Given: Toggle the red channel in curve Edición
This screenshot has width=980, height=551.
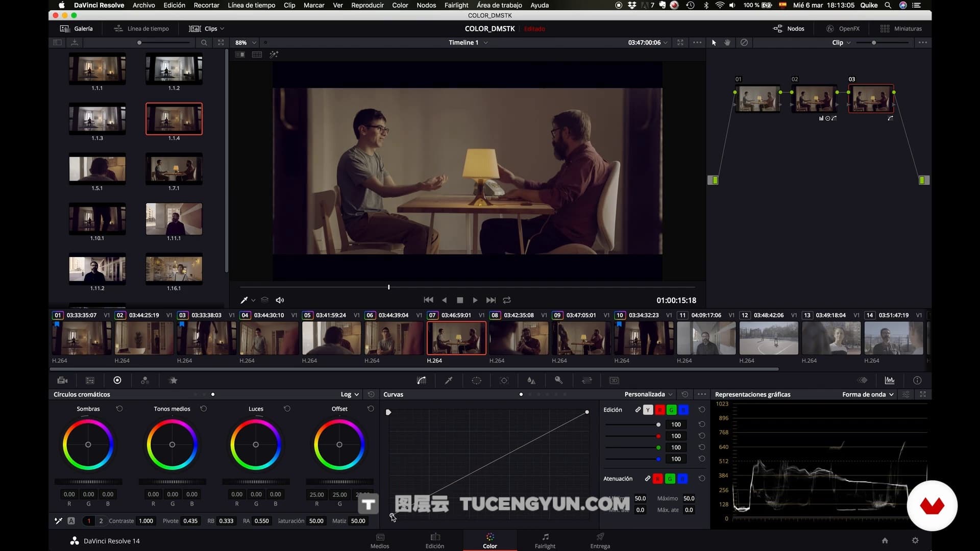Looking at the screenshot, I should 659,410.
